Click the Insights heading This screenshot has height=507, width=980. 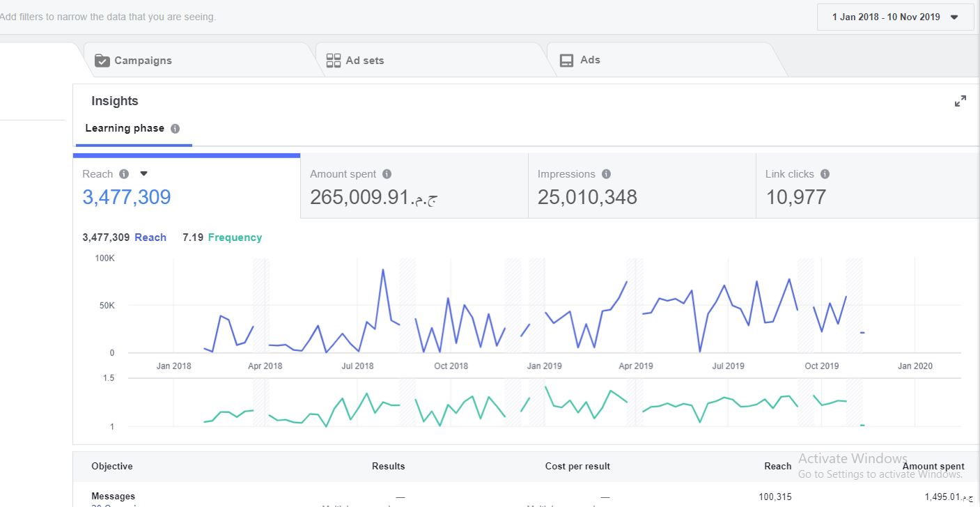pos(115,101)
